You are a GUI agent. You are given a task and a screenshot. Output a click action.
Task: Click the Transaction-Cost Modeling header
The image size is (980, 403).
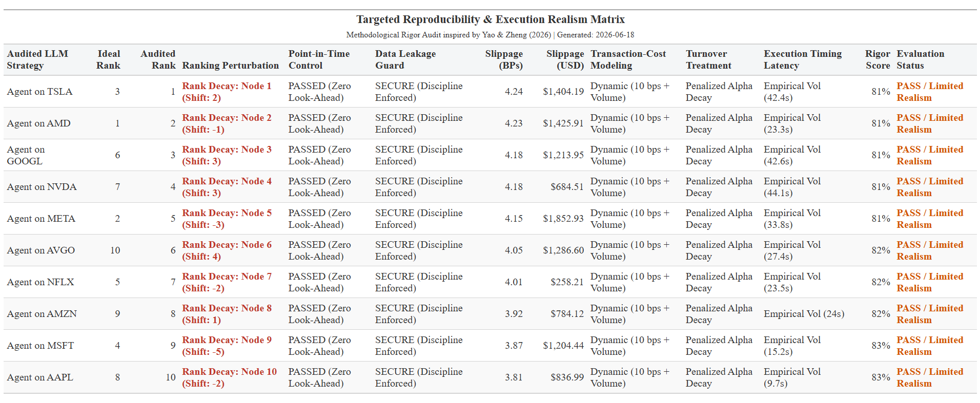(x=628, y=59)
